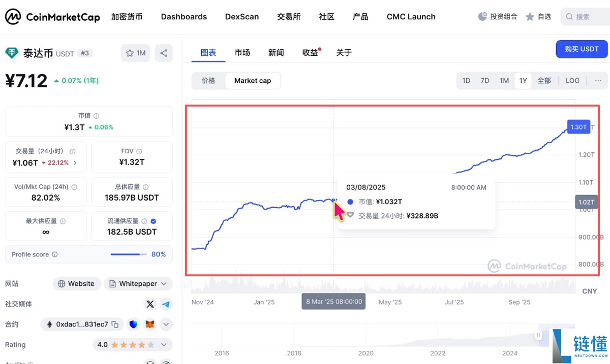Open the 交易所 menu in top navigation
The height and width of the screenshot is (364, 610).
point(289,17)
